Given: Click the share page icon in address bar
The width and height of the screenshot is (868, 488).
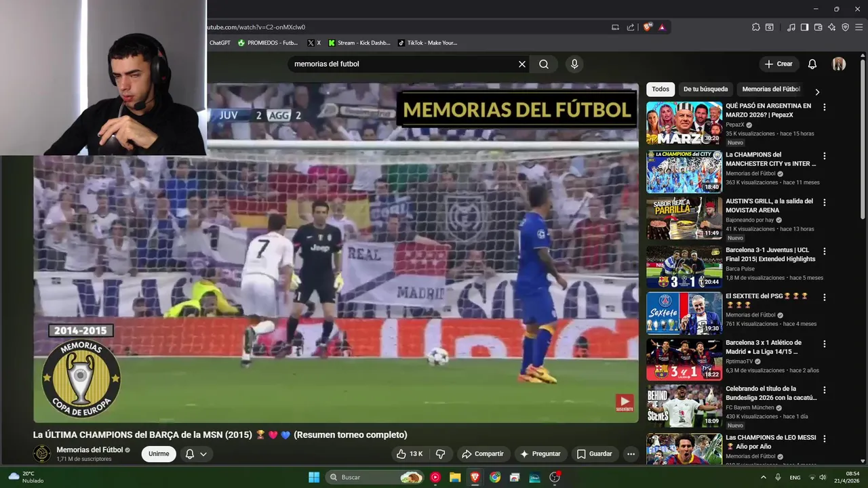Looking at the screenshot, I should (631, 27).
